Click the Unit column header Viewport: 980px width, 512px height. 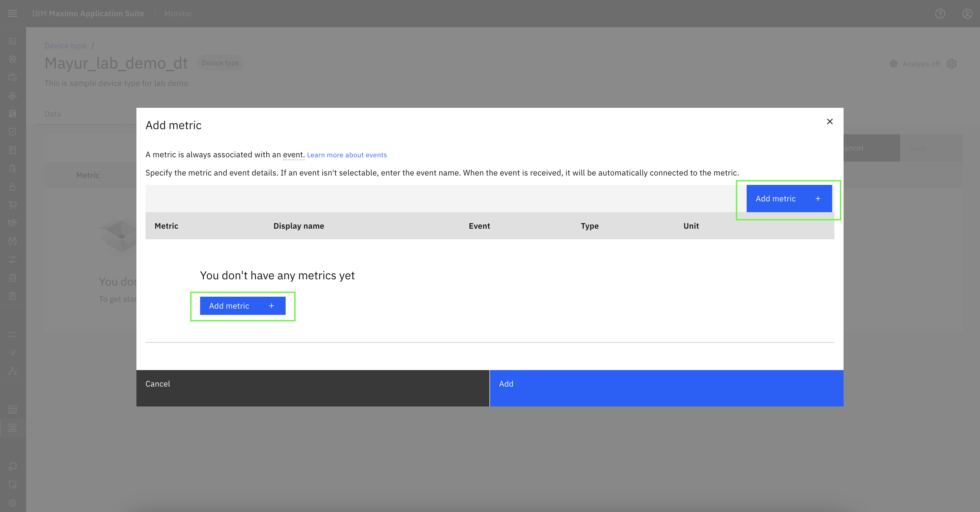coord(691,226)
